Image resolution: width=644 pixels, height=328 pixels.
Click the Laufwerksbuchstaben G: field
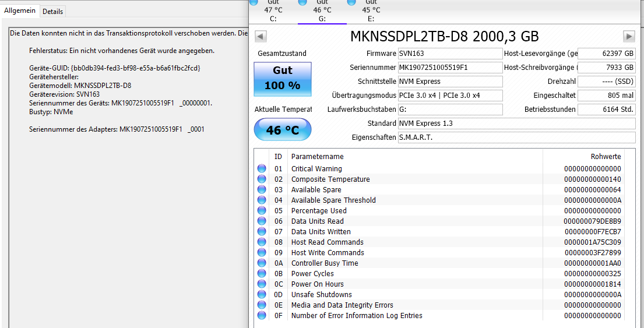click(x=450, y=110)
